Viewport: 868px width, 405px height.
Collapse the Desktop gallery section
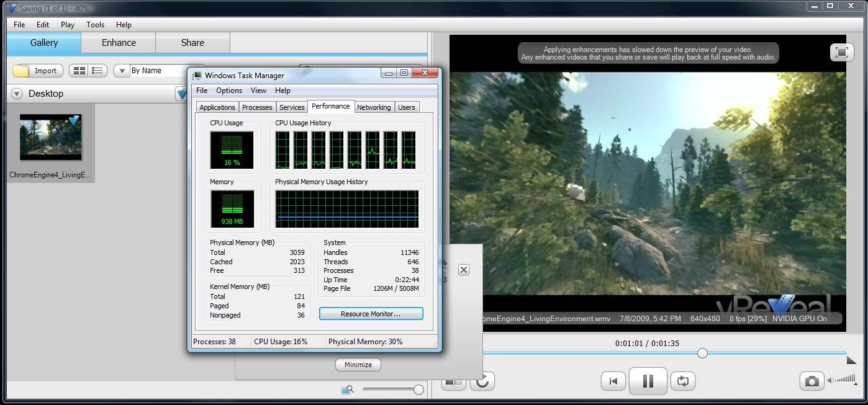17,94
